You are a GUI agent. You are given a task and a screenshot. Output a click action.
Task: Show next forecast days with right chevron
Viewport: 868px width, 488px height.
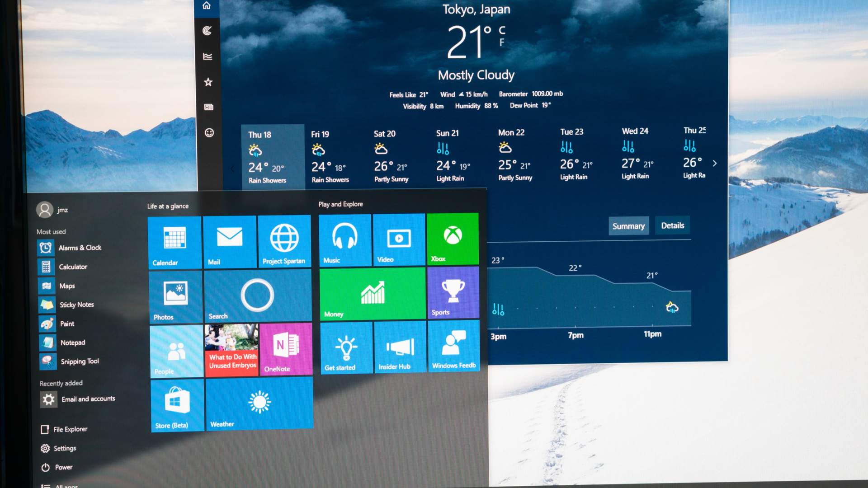(715, 163)
